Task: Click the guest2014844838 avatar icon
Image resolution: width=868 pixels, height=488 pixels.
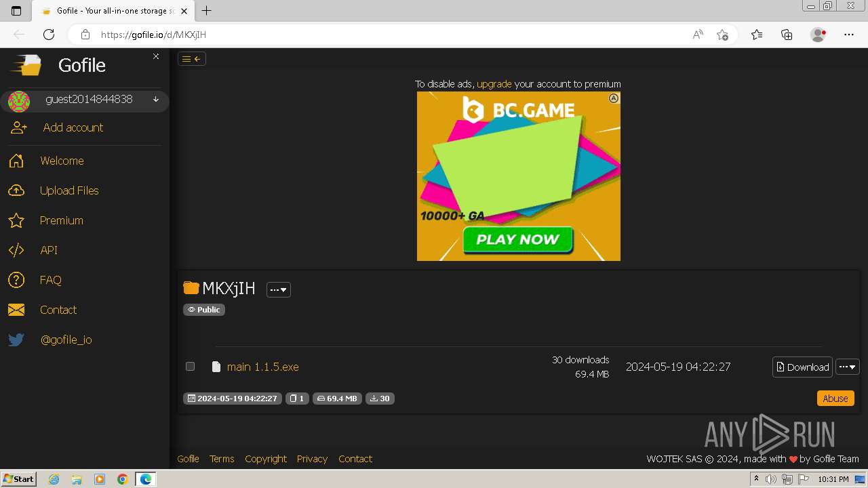Action: (x=19, y=102)
